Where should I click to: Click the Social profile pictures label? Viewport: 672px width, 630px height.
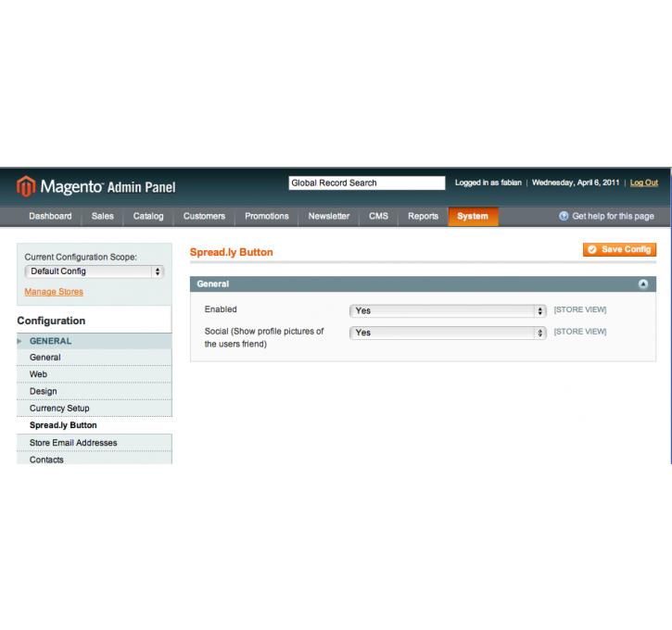coord(264,337)
